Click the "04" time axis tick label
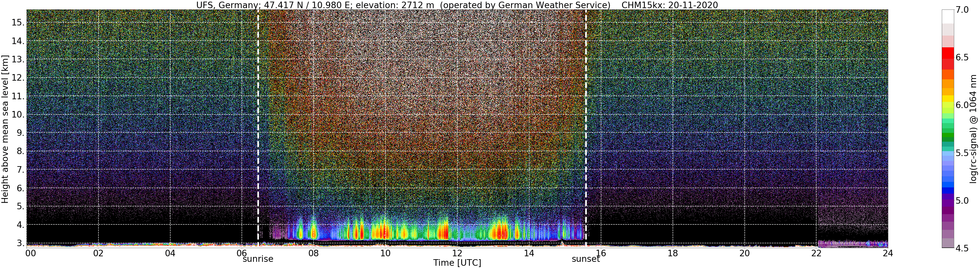Screen dimensions: 980x269 coord(170,253)
